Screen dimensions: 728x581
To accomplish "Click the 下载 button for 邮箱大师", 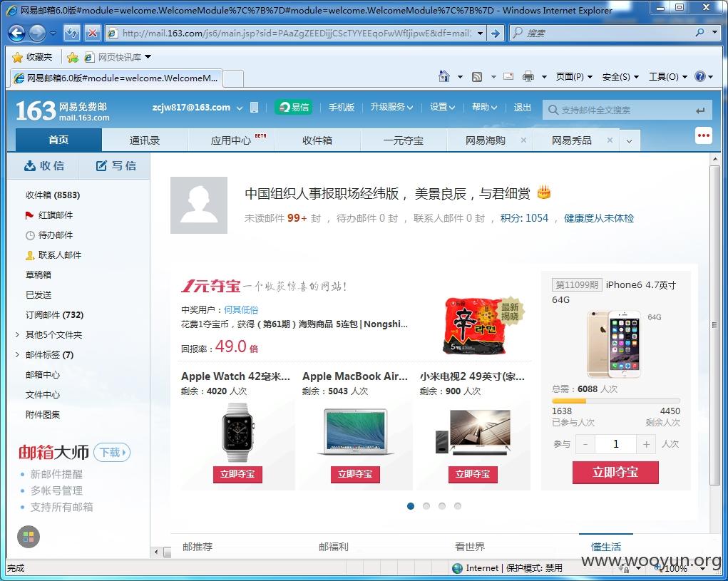I will [x=112, y=453].
